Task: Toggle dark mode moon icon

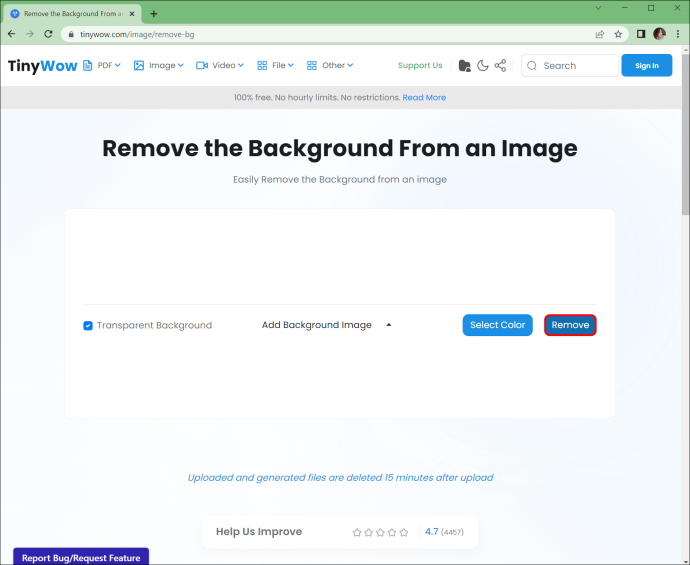Action: click(483, 66)
